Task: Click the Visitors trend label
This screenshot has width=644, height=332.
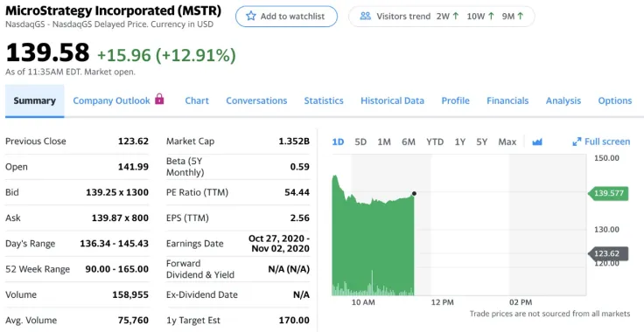Action: pos(403,17)
